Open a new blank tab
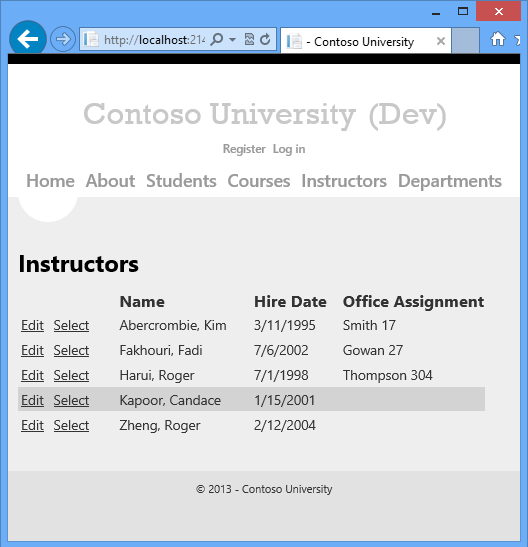 pos(465,41)
